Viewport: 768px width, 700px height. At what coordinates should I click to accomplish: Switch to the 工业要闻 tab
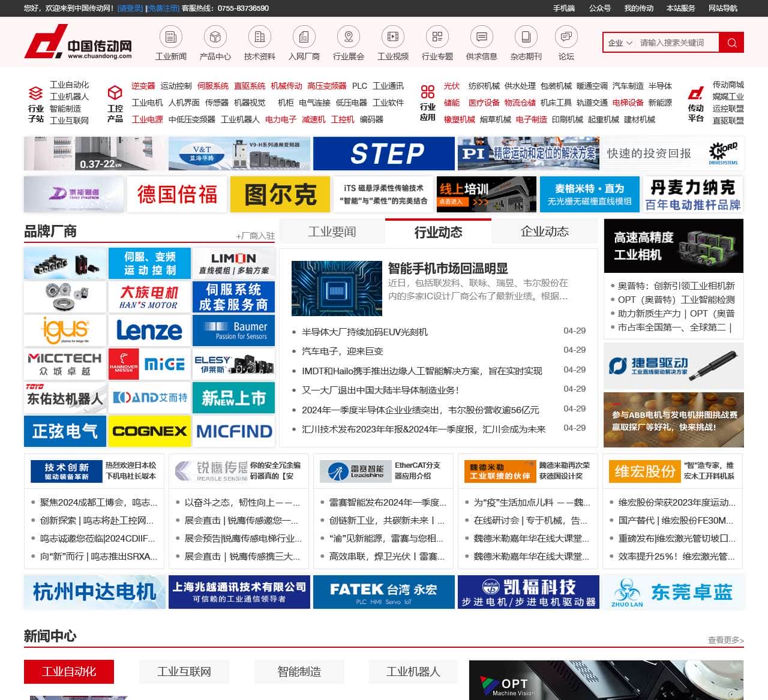tap(334, 231)
